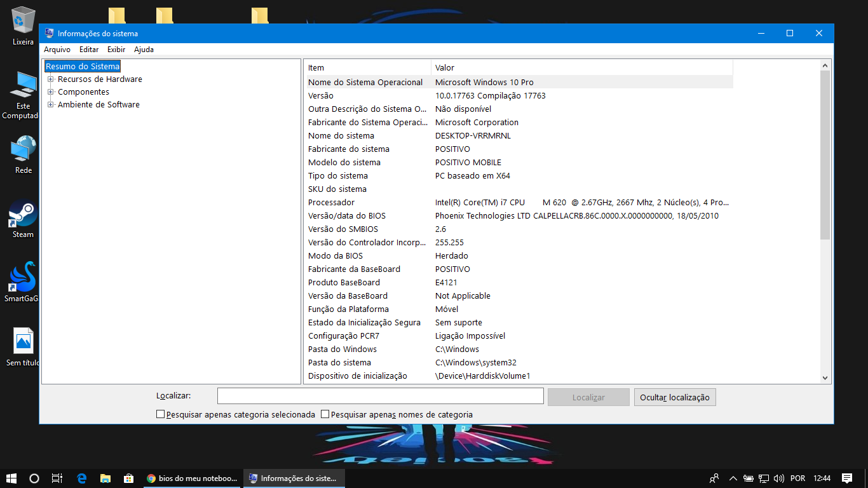
Task: Select Componentes tree label
Action: coord(83,92)
